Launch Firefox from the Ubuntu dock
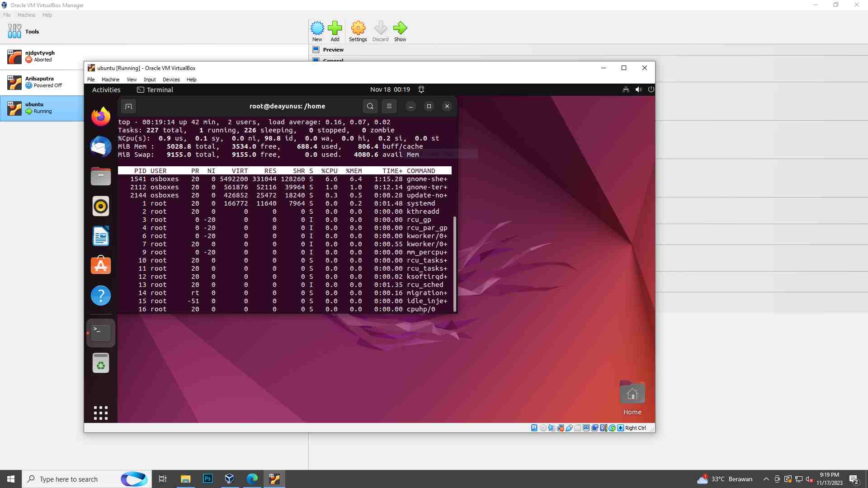The width and height of the screenshot is (868, 488). tap(101, 117)
